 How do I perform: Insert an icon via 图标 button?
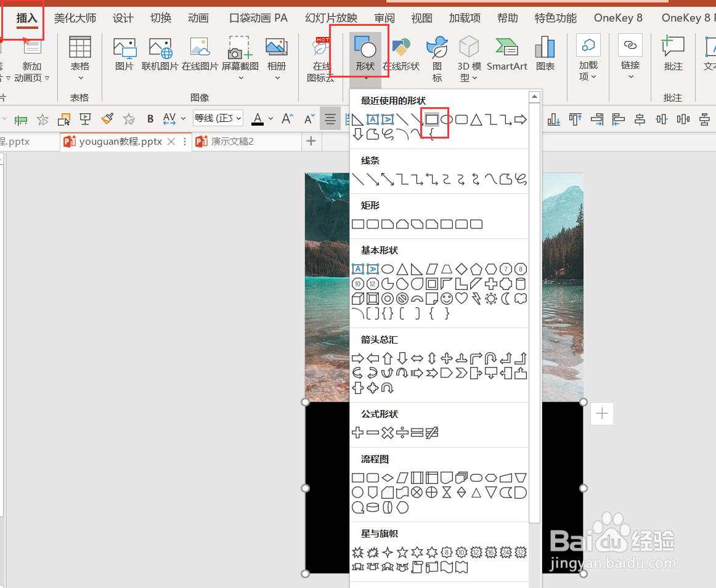[x=437, y=58]
